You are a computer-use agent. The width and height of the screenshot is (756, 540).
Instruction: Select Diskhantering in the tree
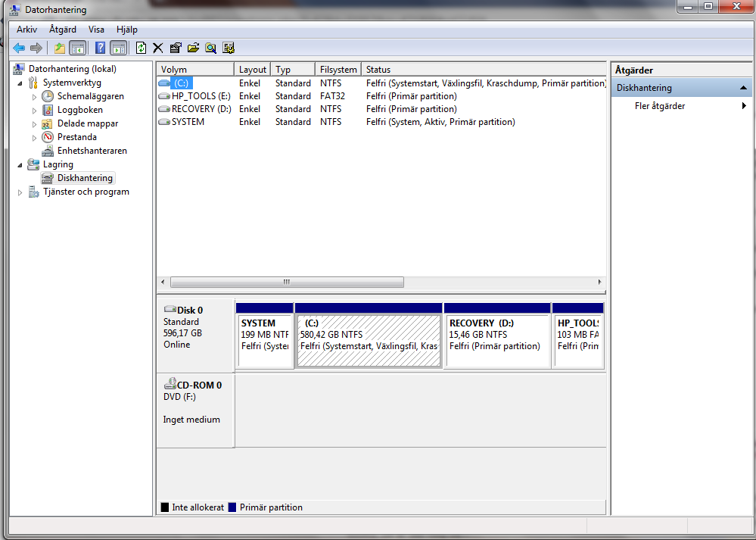(85, 178)
